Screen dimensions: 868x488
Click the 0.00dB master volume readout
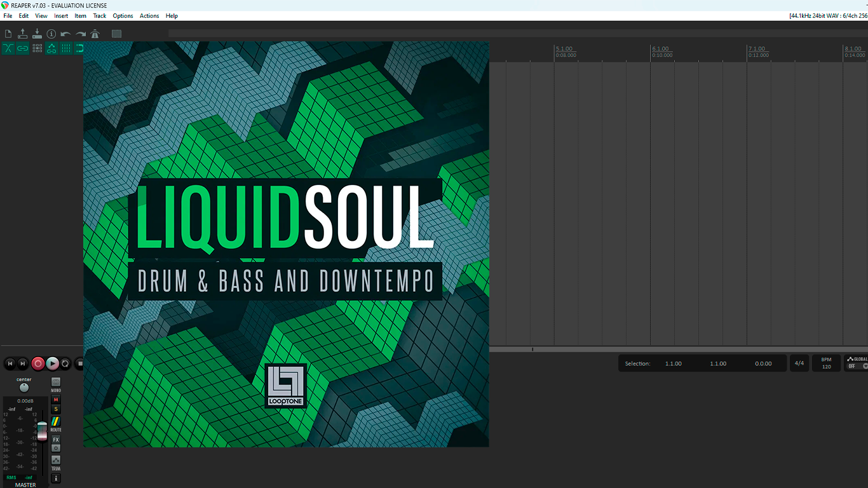point(25,401)
